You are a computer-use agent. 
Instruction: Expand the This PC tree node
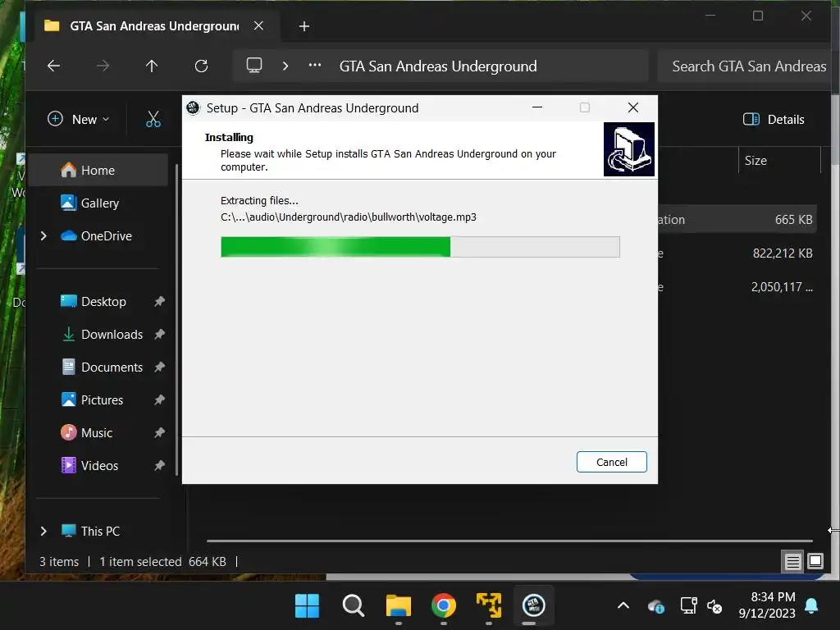point(43,531)
